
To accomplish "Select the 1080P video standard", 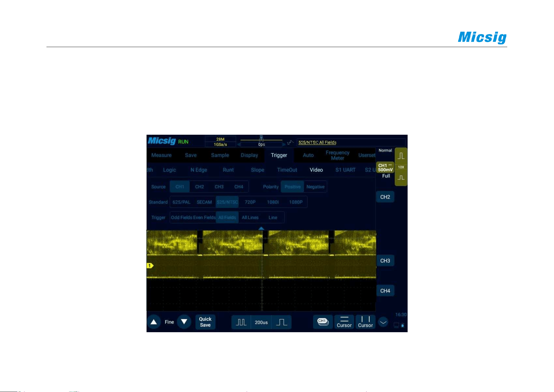I will (x=296, y=202).
